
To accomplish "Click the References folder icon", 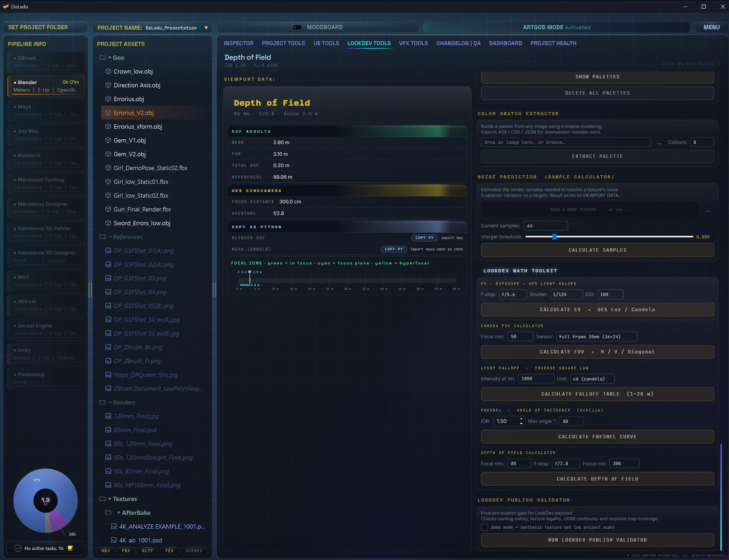I will (102, 237).
